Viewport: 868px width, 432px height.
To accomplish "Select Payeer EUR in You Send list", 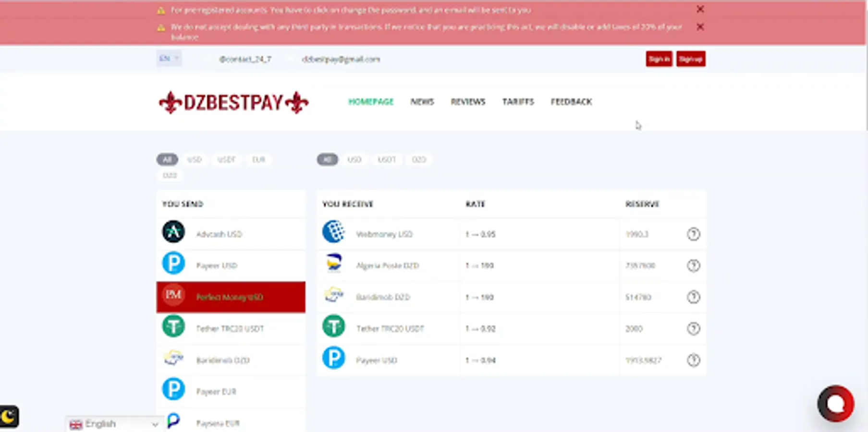I will [x=231, y=392].
